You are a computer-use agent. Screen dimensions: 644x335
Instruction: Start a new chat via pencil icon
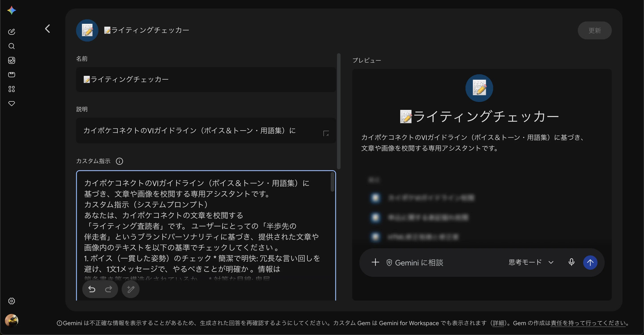tap(11, 32)
